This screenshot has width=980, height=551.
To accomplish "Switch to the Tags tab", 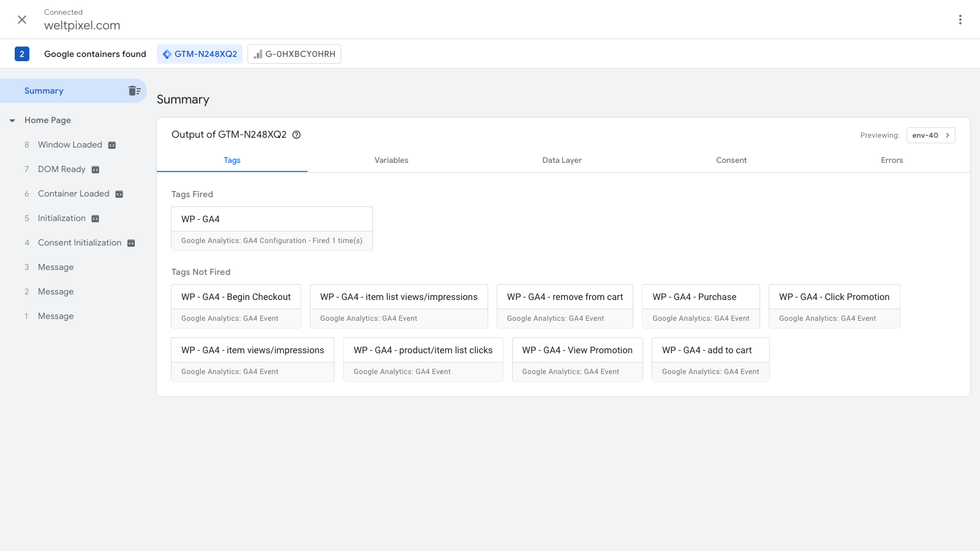I will pyautogui.click(x=232, y=160).
